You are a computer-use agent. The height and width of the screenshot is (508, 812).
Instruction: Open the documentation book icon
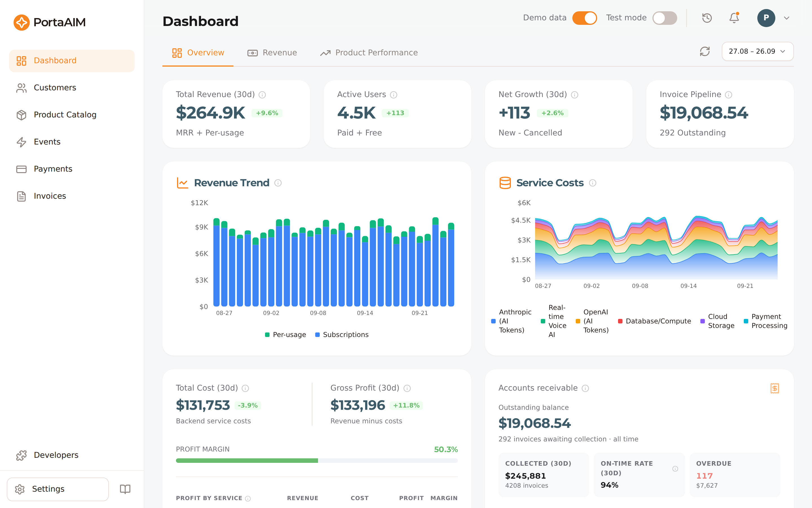pyautogui.click(x=125, y=489)
